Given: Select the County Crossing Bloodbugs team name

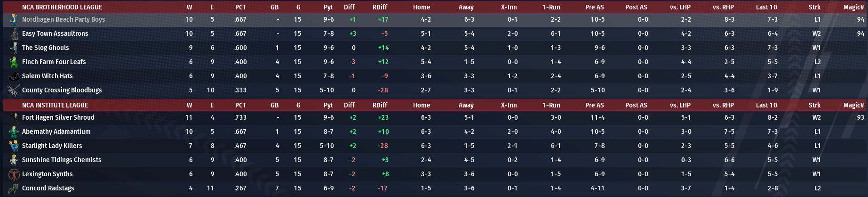Looking at the screenshot, I should 62,90.
